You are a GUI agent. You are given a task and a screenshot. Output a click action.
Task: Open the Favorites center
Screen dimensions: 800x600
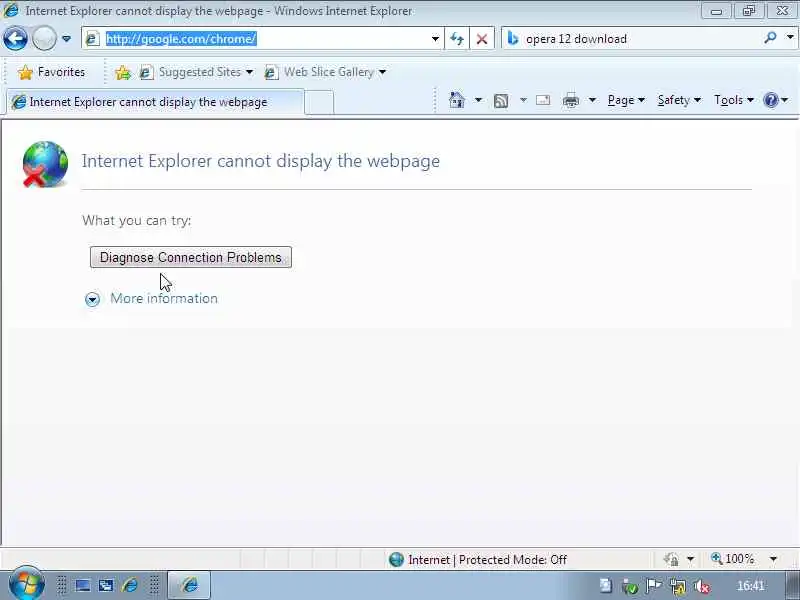(52, 72)
